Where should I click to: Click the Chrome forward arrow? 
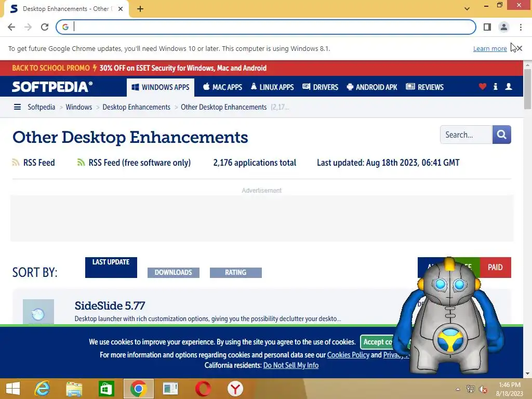28,27
